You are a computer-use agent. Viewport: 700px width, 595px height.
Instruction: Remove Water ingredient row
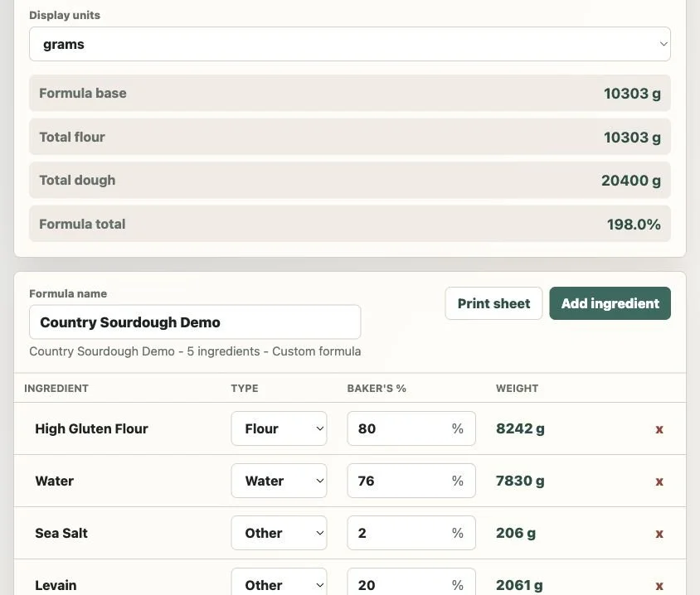point(659,481)
